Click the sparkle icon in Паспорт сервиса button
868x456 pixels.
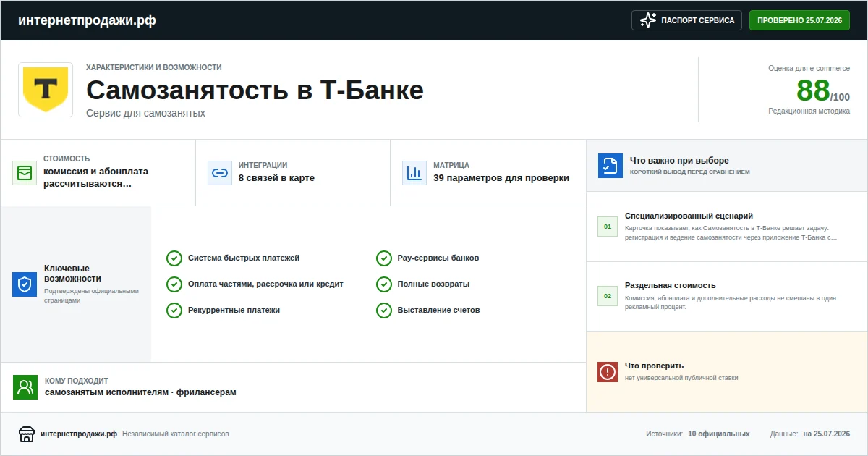tap(649, 20)
